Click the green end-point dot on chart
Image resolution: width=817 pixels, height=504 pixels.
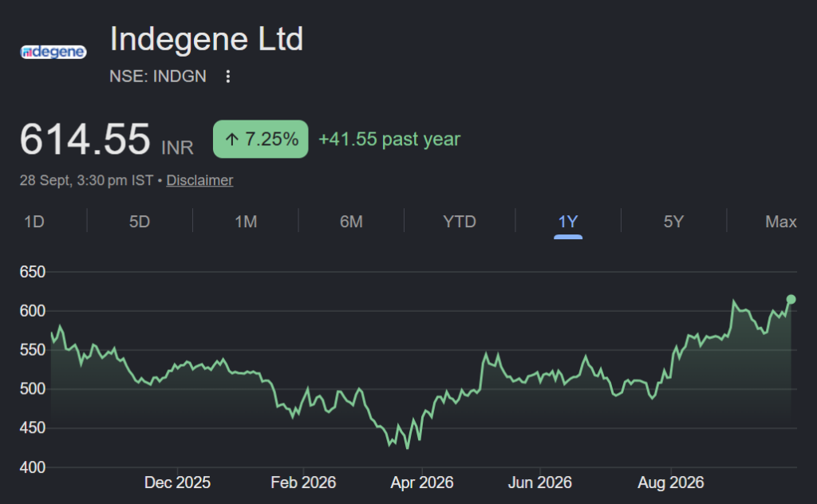pos(791,299)
